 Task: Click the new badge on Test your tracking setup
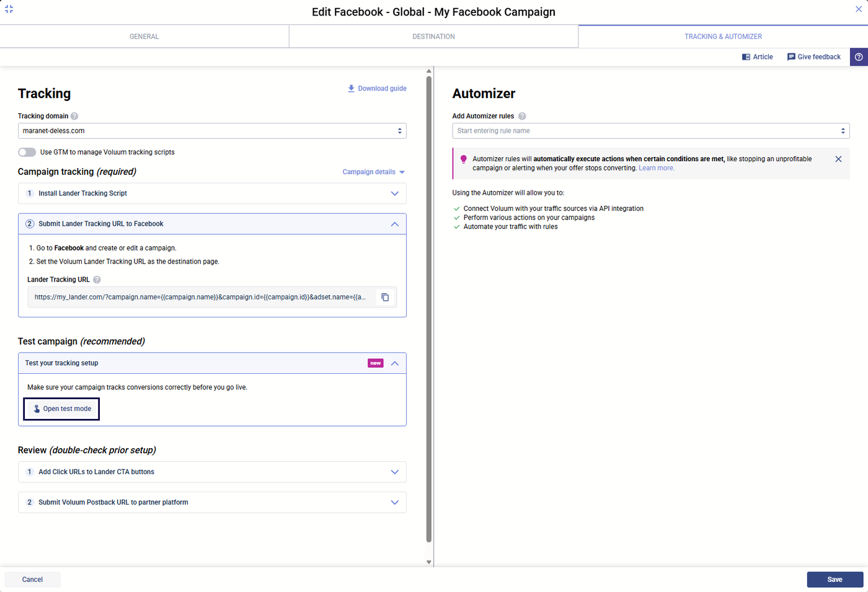pyautogui.click(x=376, y=363)
